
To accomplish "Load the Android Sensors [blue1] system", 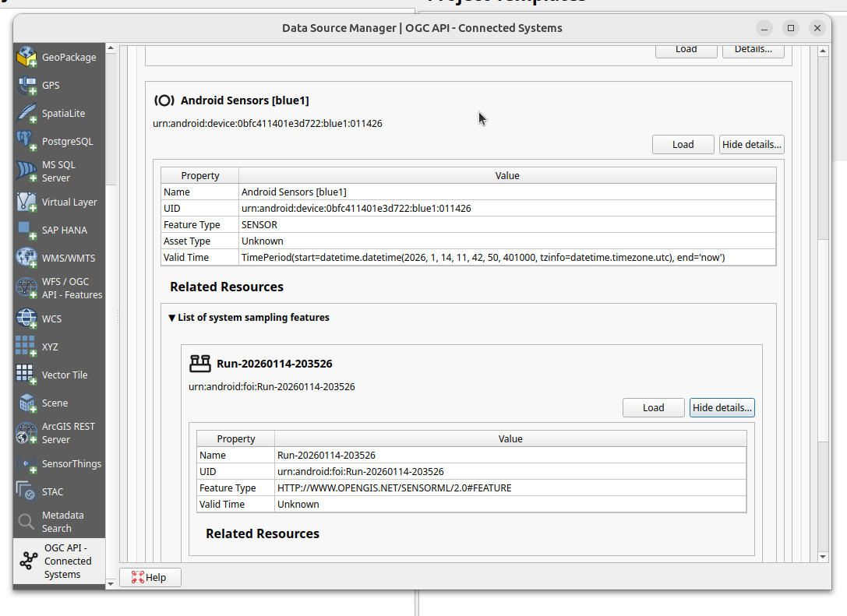I will click(x=683, y=145).
